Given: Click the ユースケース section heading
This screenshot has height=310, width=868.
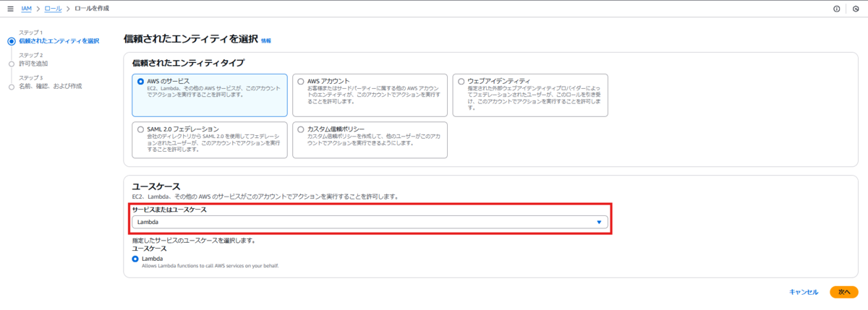Looking at the screenshot, I should 156,186.
